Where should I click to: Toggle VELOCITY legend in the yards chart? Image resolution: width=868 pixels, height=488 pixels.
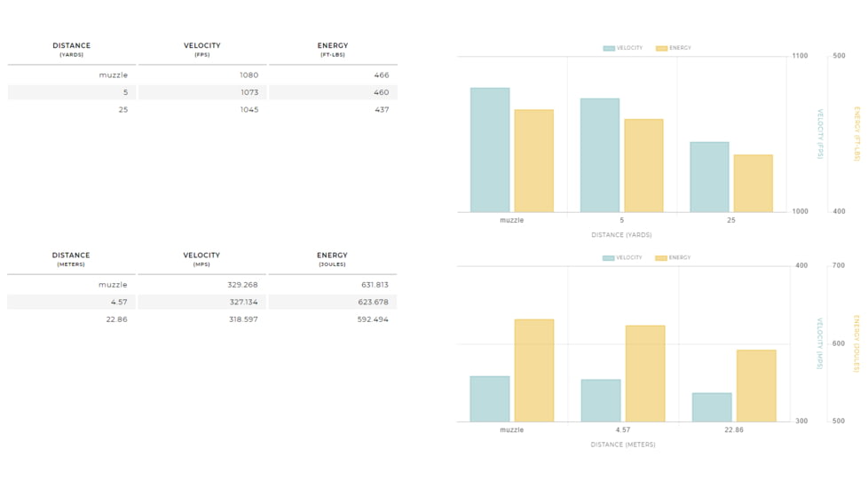[622, 48]
